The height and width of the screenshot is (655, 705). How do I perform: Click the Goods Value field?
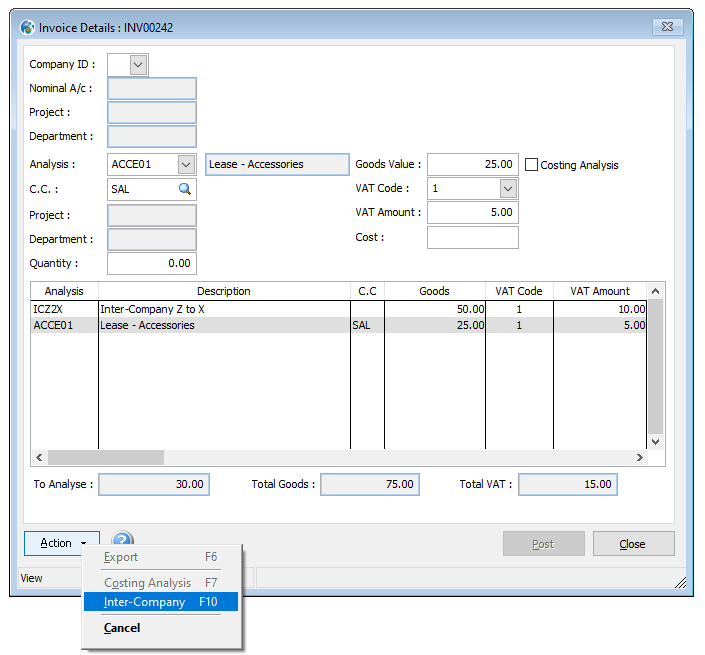pos(473,164)
